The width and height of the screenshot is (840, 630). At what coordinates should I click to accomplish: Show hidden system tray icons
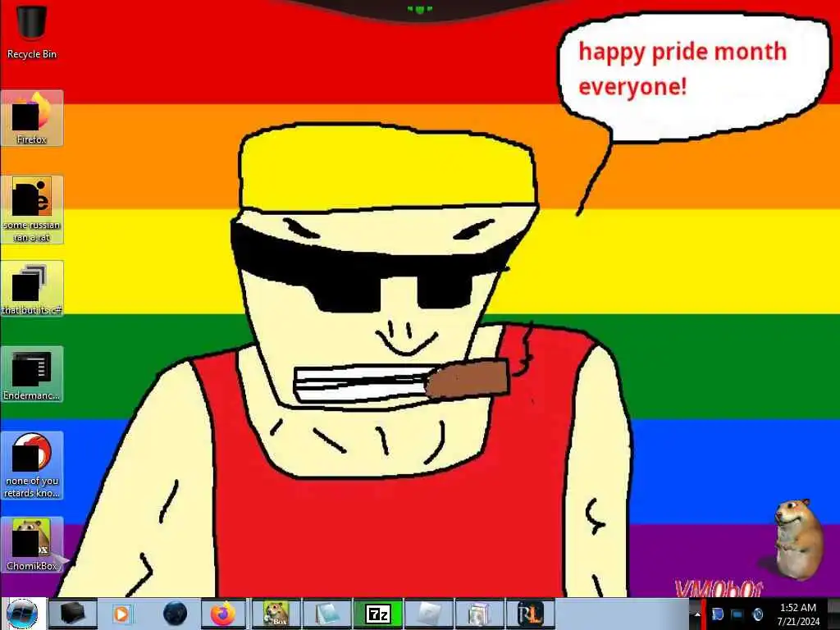point(697,614)
